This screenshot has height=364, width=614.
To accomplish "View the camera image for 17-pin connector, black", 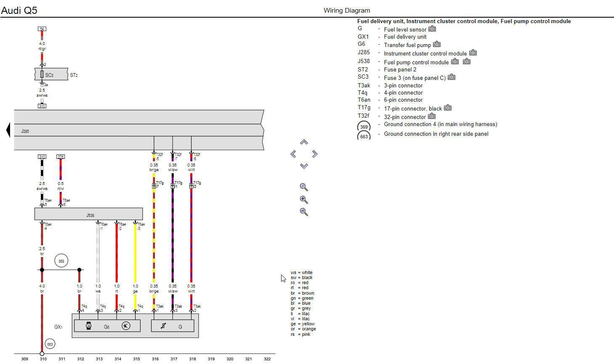I will pyautogui.click(x=448, y=108).
